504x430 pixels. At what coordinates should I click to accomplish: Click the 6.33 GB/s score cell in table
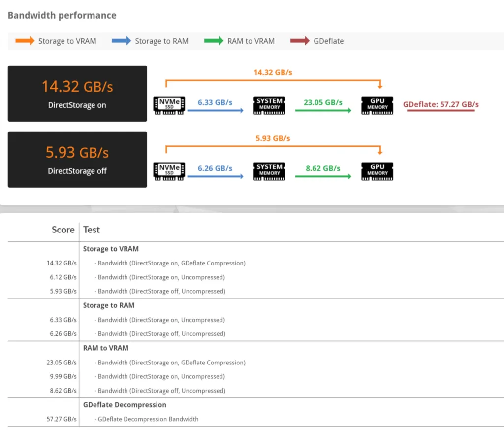63,320
